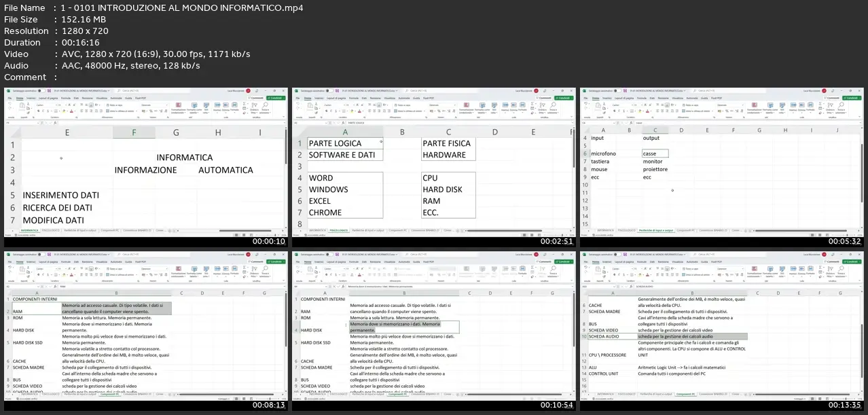Click the cell reading INFORMATICA in row 2

click(x=184, y=157)
